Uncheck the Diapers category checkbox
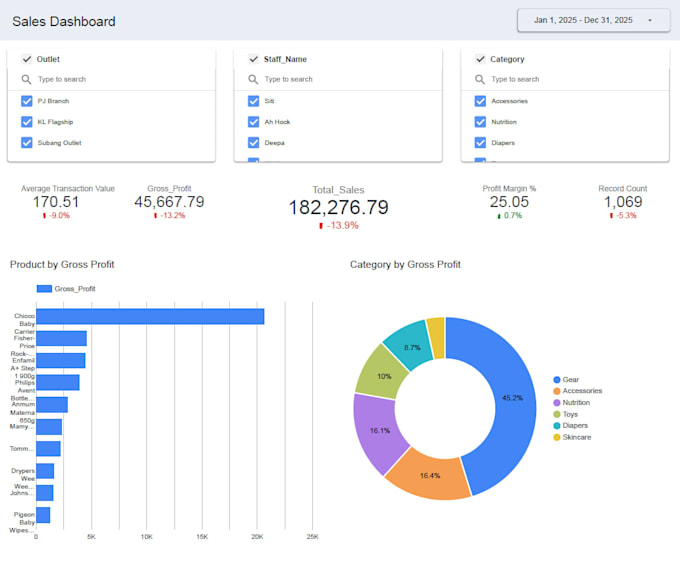Image resolution: width=680 pixels, height=569 pixels. pyautogui.click(x=480, y=143)
